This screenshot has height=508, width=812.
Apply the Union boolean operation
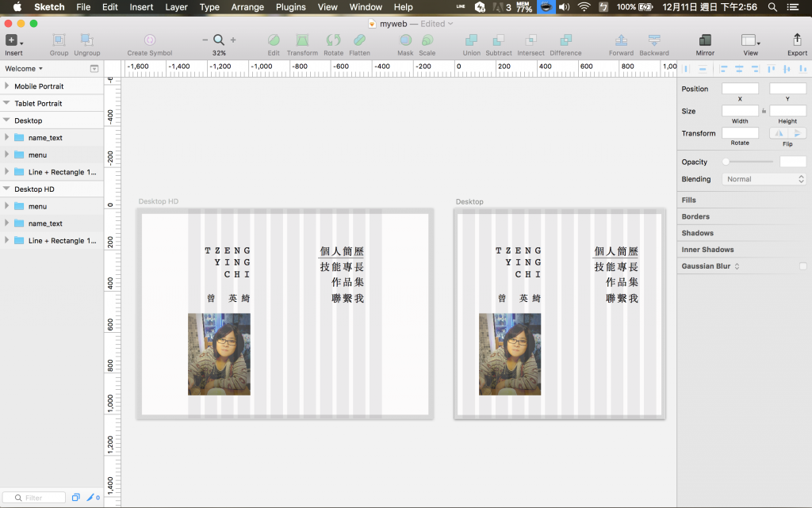[471, 40]
